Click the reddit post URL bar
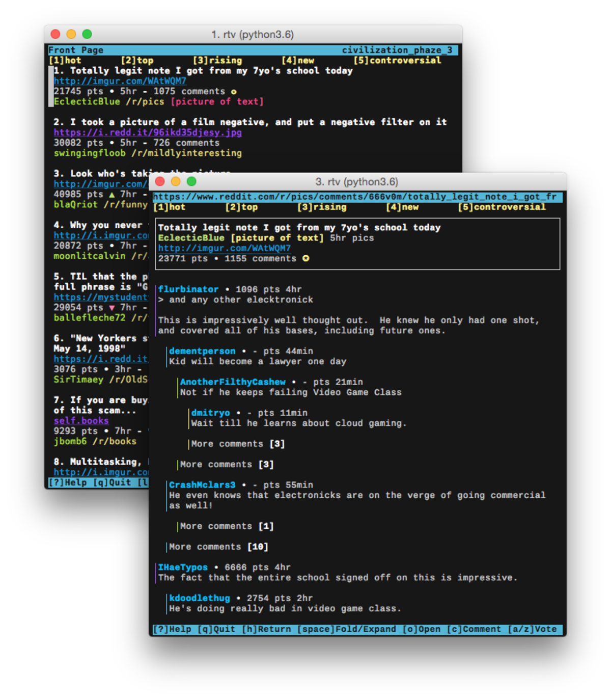Screen dimensions: 611x700 (x=356, y=197)
